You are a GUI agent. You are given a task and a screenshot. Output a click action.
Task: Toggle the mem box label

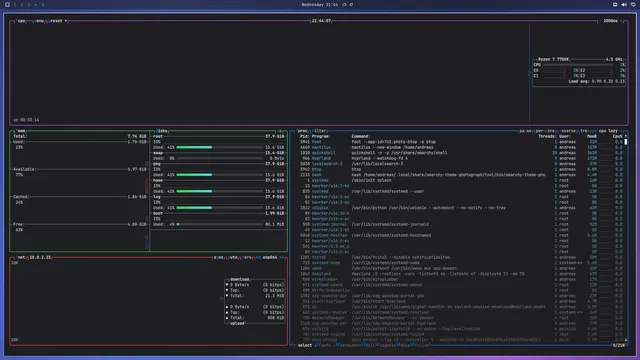click(x=21, y=131)
